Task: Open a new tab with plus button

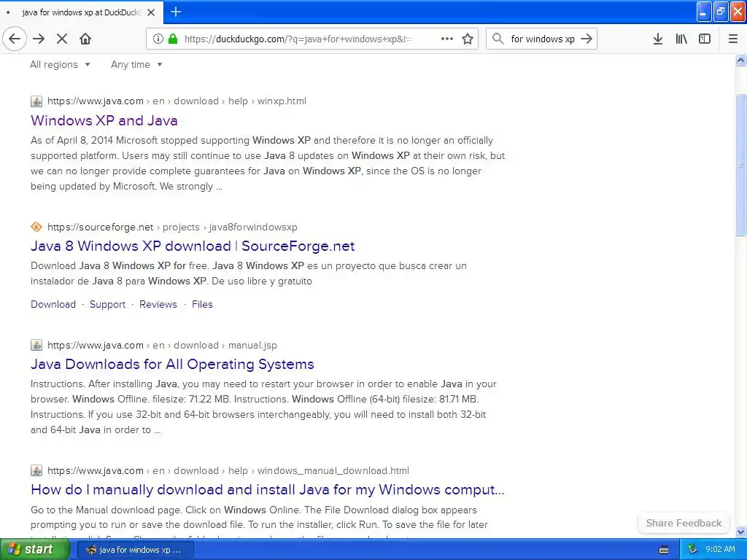Action: [176, 12]
